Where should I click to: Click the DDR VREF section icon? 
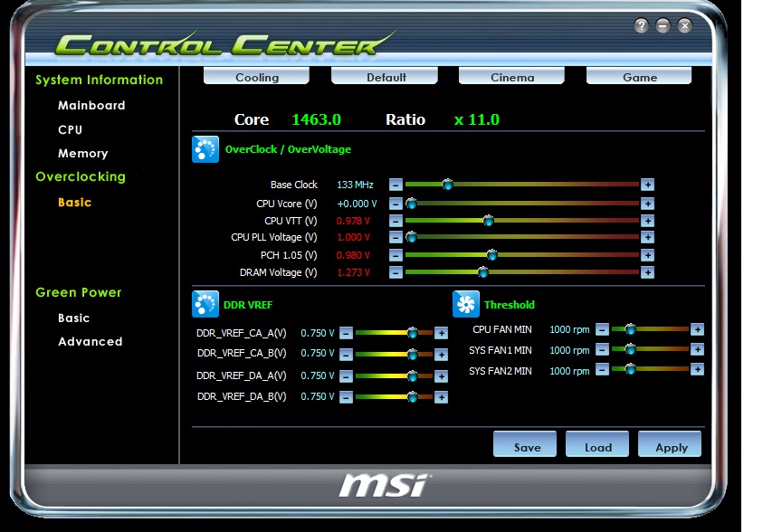[205, 304]
